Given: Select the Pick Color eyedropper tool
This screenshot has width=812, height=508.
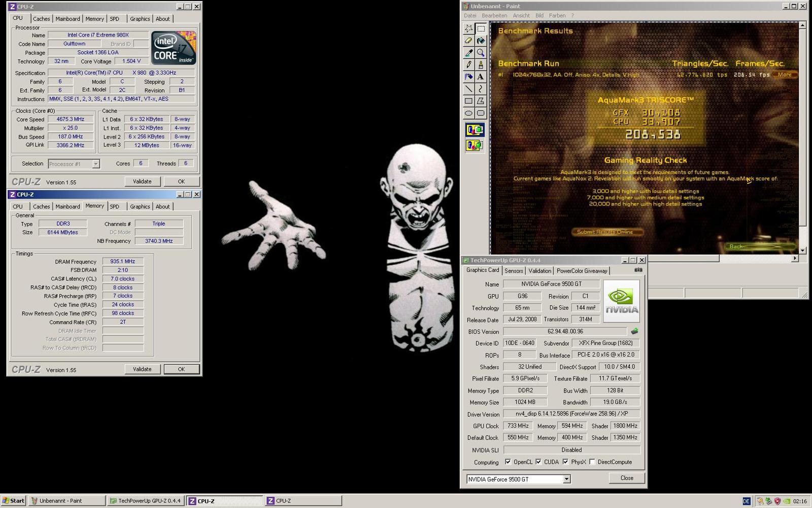Looking at the screenshot, I should pyautogui.click(x=468, y=53).
